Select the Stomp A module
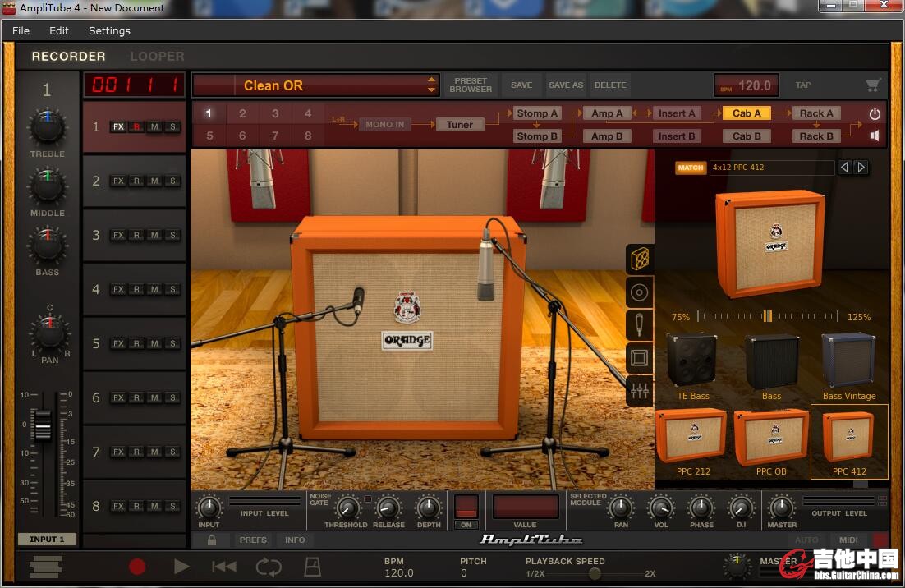The height and width of the screenshot is (588, 905). 537,113
